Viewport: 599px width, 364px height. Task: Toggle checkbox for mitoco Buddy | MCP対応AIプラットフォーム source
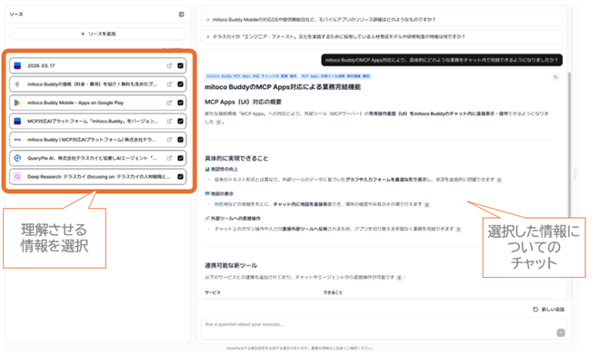180,140
